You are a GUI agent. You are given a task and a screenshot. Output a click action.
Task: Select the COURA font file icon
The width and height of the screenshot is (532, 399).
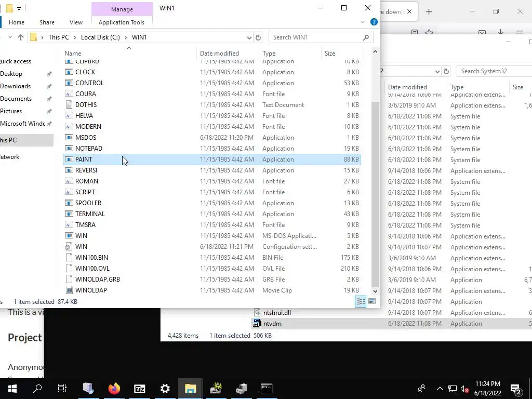(69, 94)
